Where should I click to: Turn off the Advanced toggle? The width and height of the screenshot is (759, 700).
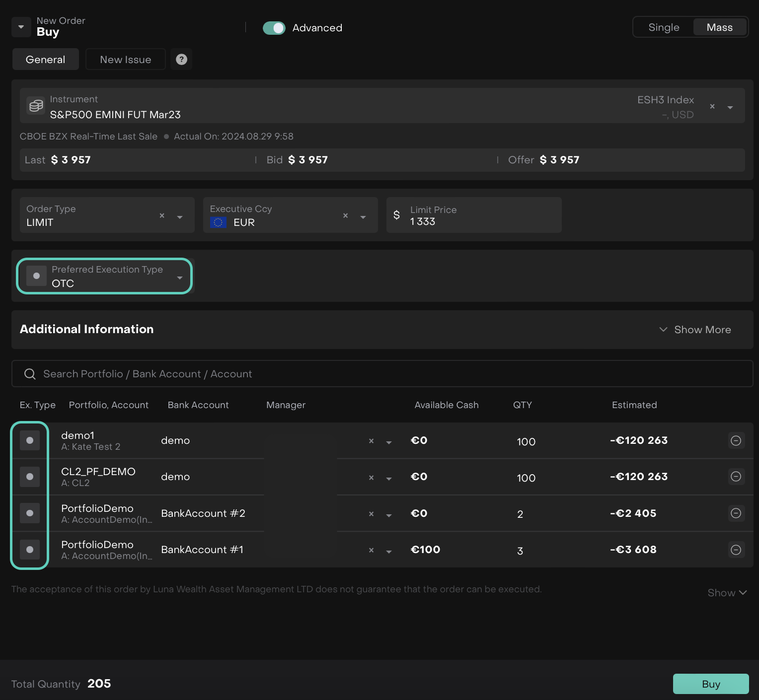[x=274, y=28]
